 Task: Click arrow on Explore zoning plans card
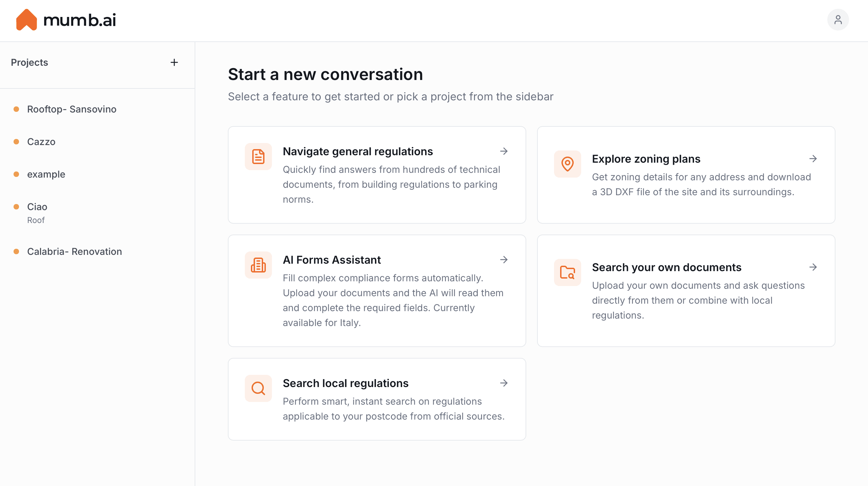click(x=813, y=159)
